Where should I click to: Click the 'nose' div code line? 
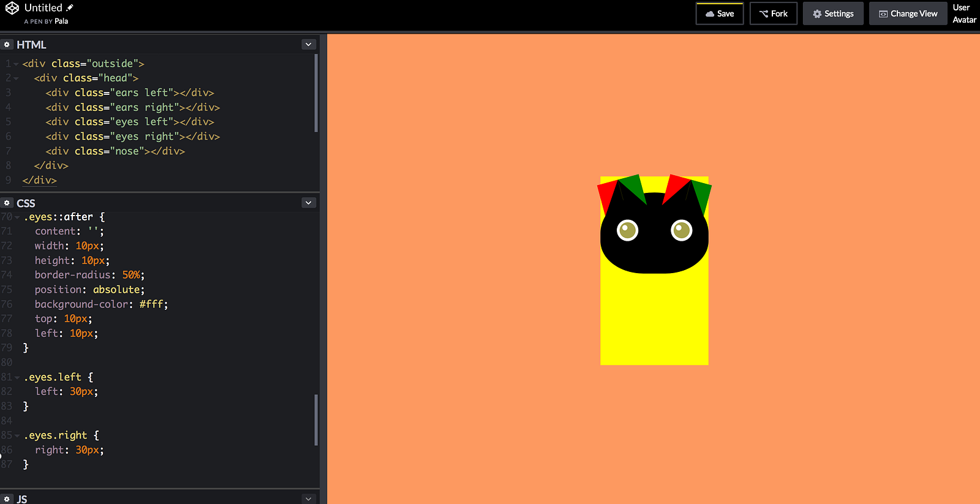pyautogui.click(x=115, y=151)
